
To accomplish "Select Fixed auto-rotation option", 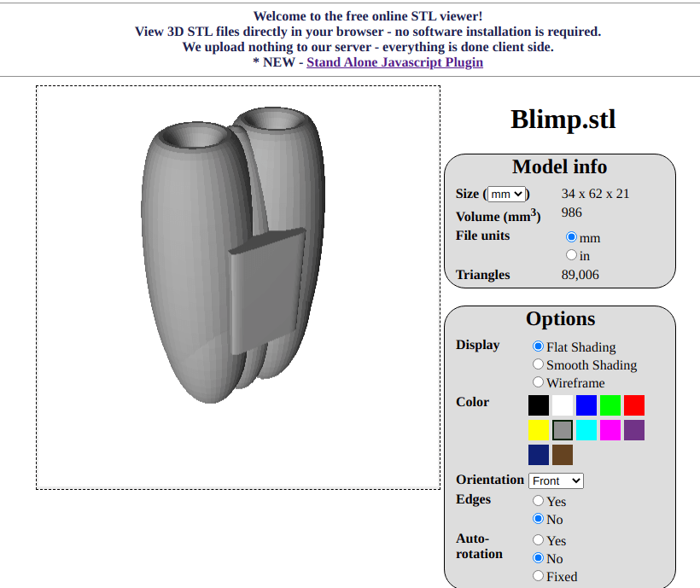I will coord(539,576).
